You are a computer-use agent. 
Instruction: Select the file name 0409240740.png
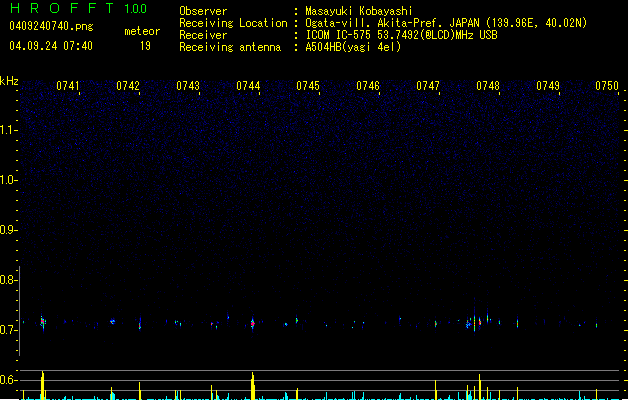[x=51, y=26]
